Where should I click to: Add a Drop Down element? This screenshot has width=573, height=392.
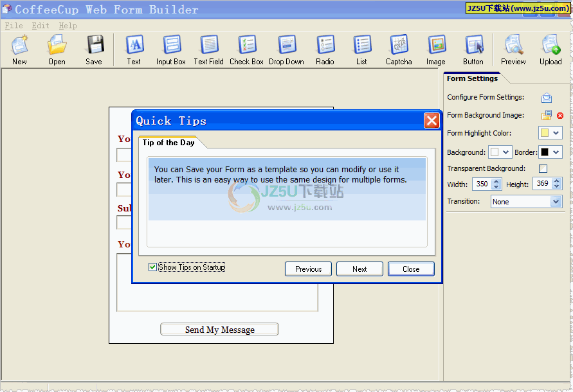click(287, 50)
